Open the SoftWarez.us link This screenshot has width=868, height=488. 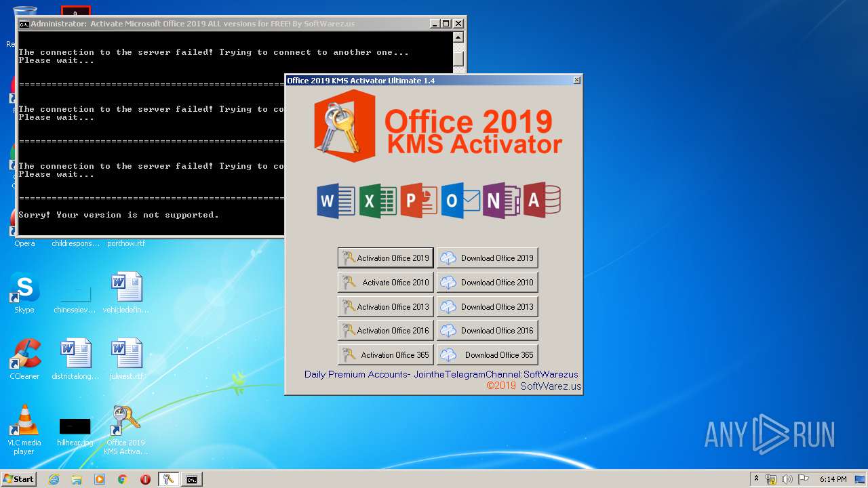click(x=551, y=386)
